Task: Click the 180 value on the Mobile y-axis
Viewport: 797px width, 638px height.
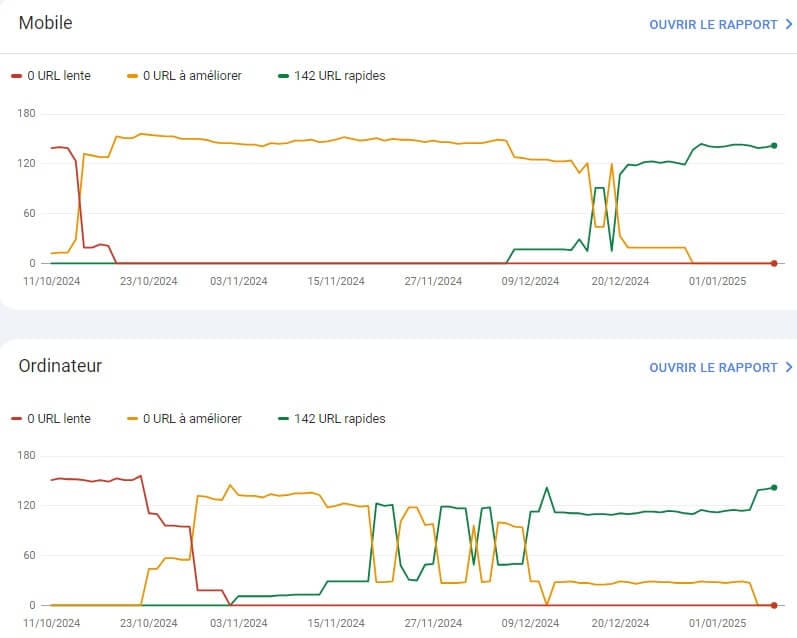Action: pos(26,113)
